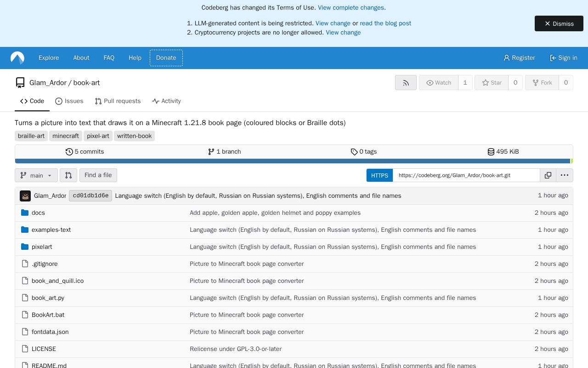Expand the three-dots clone options menu
Screen dimensions: 588x368
[565, 175]
